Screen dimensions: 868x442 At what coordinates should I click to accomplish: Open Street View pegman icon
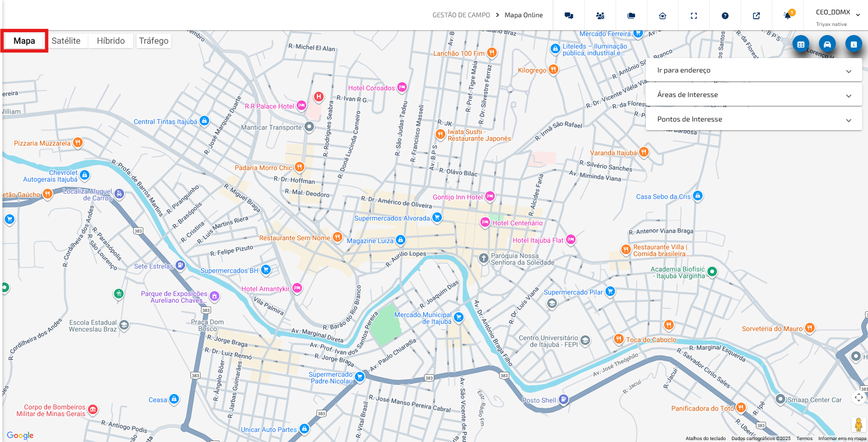(858, 425)
